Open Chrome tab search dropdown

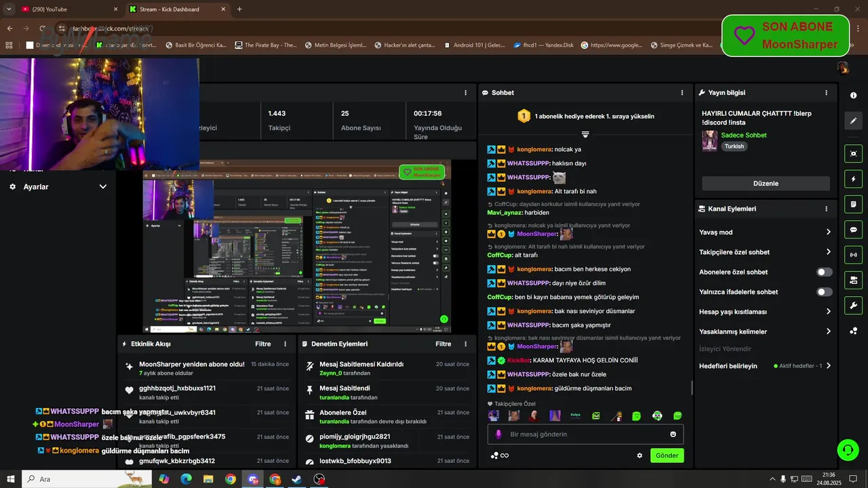coord(9,9)
